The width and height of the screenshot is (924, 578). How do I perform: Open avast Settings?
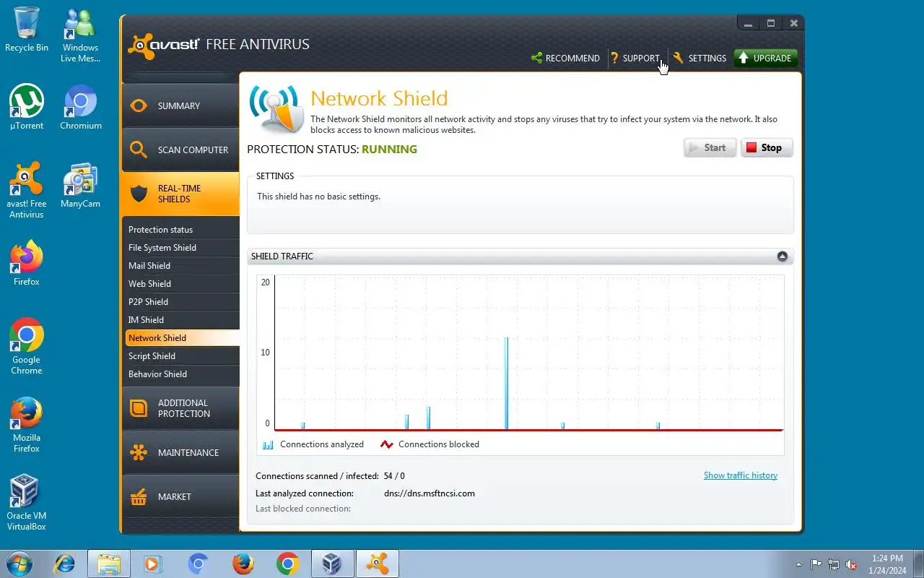click(699, 59)
